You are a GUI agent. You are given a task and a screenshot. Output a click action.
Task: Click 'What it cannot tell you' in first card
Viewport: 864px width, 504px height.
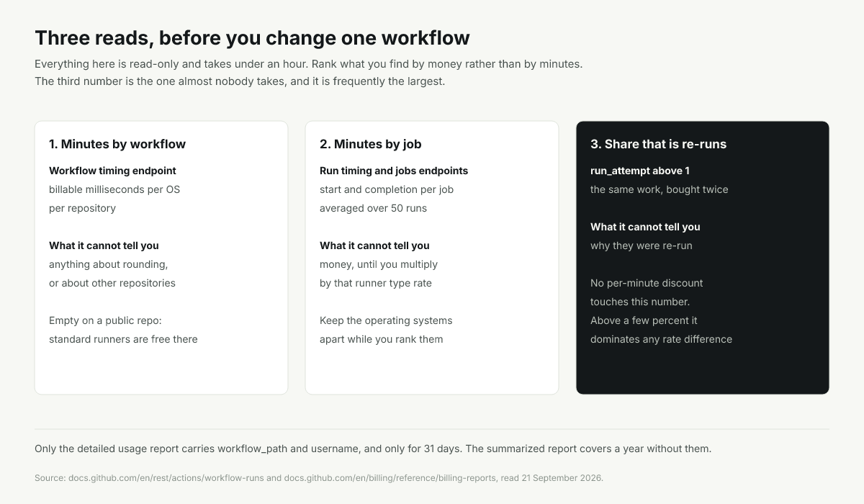[104, 246]
